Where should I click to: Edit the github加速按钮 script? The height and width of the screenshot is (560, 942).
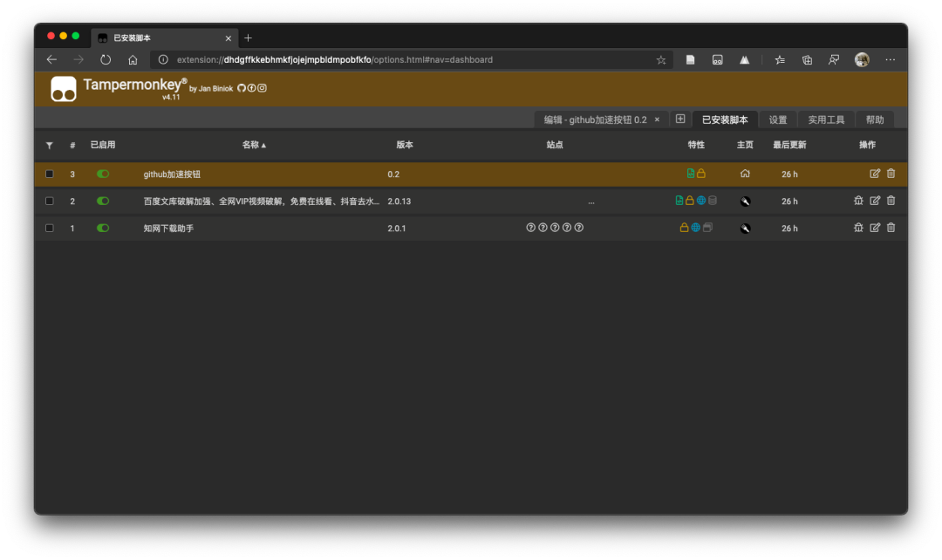pos(875,174)
